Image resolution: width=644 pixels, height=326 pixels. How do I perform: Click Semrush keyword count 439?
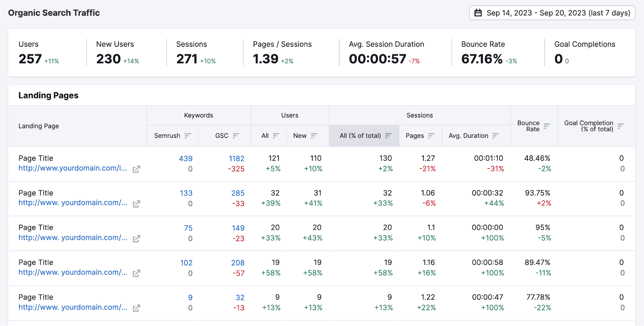pos(186,159)
